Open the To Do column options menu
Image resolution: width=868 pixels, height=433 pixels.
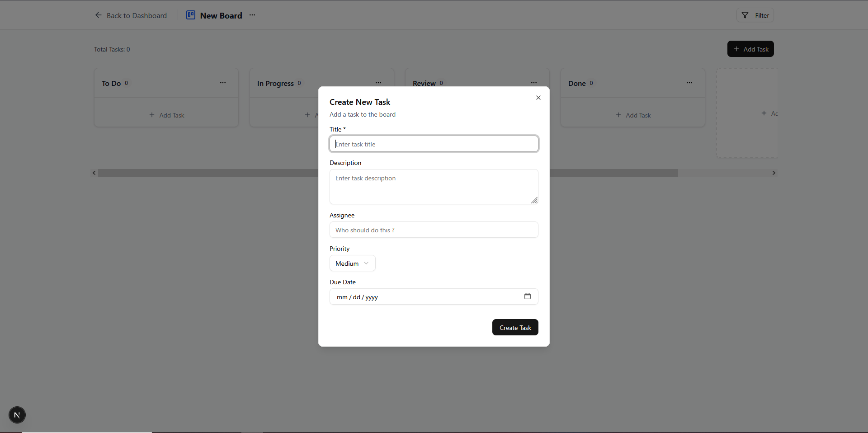[223, 83]
